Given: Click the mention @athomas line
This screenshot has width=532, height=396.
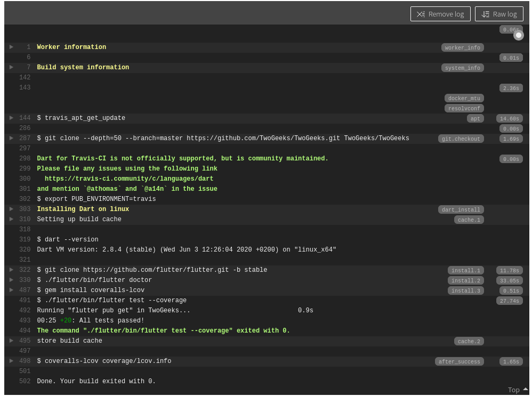Looking at the screenshot, I should pyautogui.click(x=127, y=189).
